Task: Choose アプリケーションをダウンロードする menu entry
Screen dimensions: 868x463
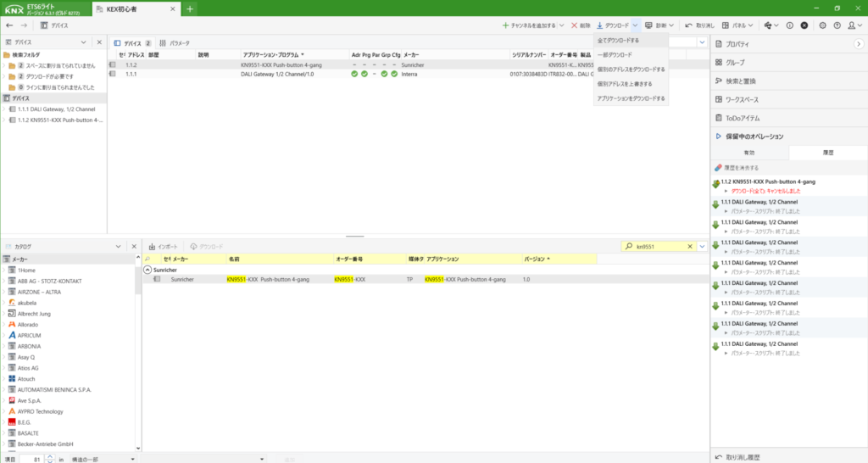Action: (631, 98)
